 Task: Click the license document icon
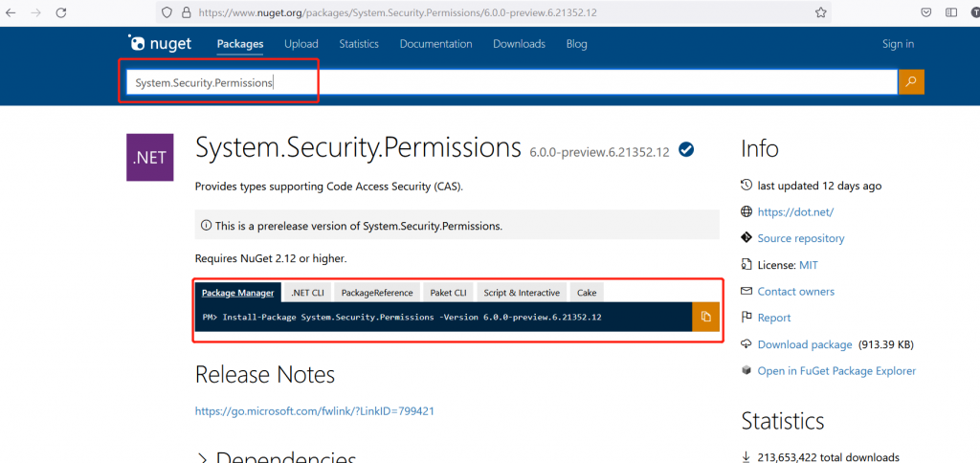(x=746, y=265)
